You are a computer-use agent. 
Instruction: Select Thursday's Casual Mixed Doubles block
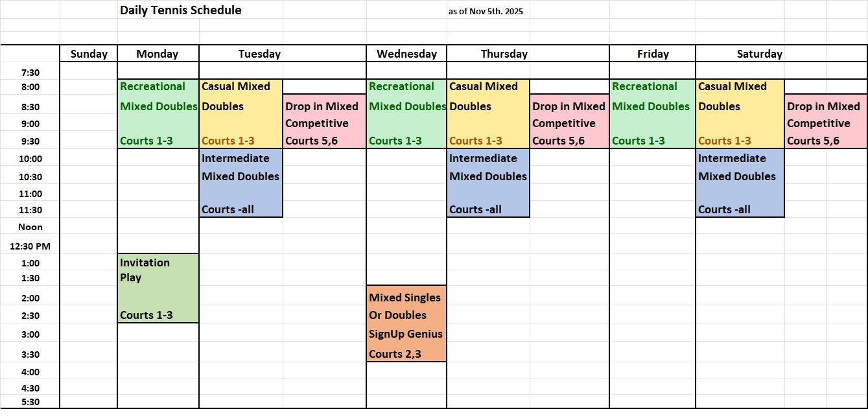[488, 113]
